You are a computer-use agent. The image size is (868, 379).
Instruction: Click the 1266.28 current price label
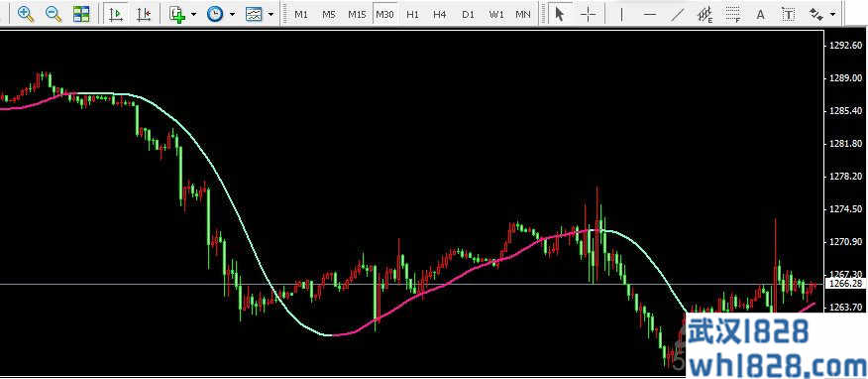tap(844, 284)
